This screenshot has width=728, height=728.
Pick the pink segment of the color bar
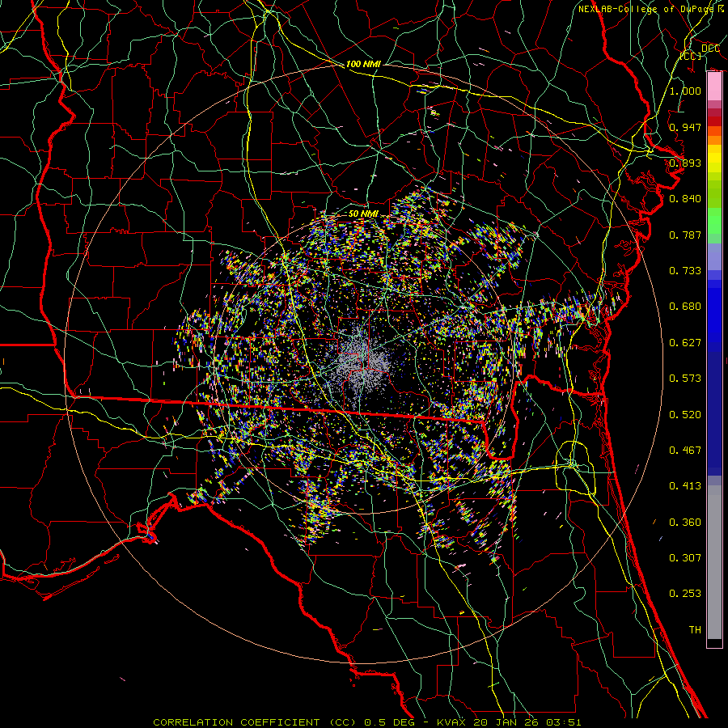[x=714, y=87]
